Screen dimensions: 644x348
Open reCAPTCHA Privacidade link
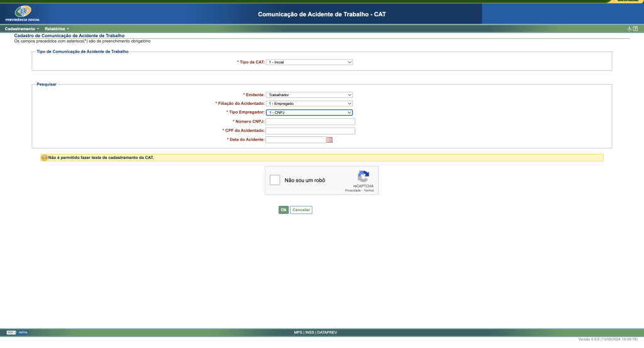point(352,190)
